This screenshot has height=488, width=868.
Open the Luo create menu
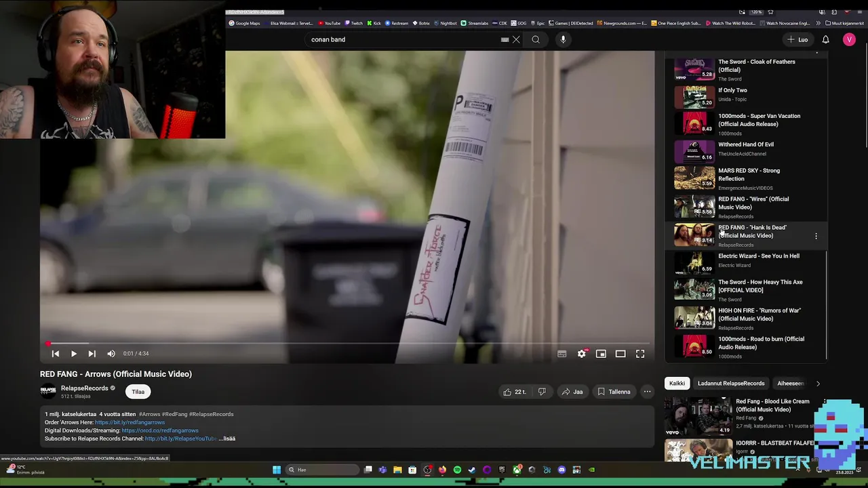coord(797,39)
